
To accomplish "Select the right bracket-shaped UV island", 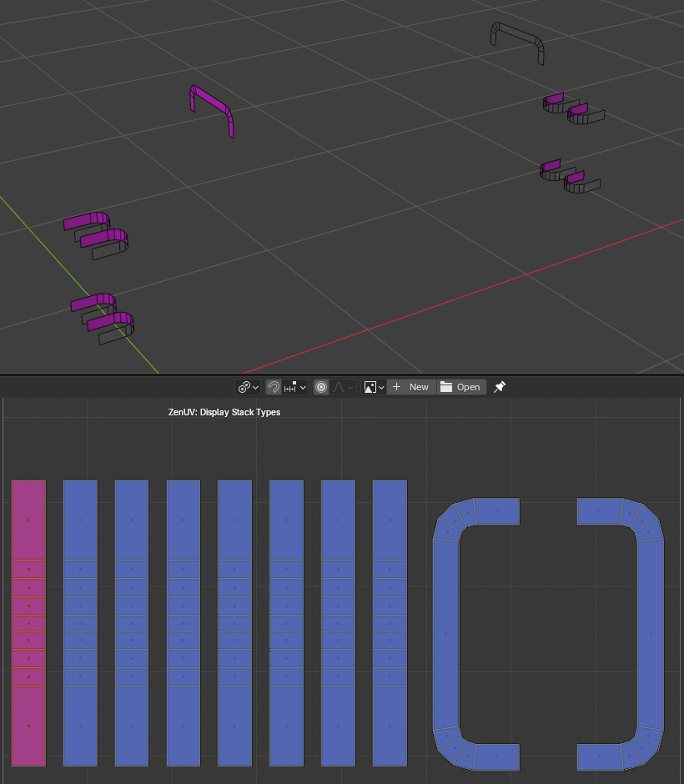I will tap(651, 634).
